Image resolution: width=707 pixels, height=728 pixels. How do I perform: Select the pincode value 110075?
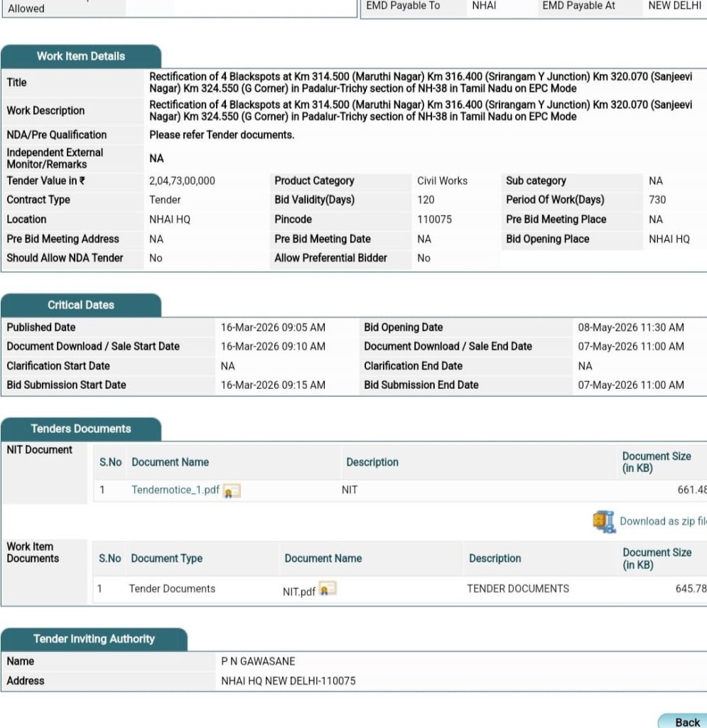[x=434, y=220]
